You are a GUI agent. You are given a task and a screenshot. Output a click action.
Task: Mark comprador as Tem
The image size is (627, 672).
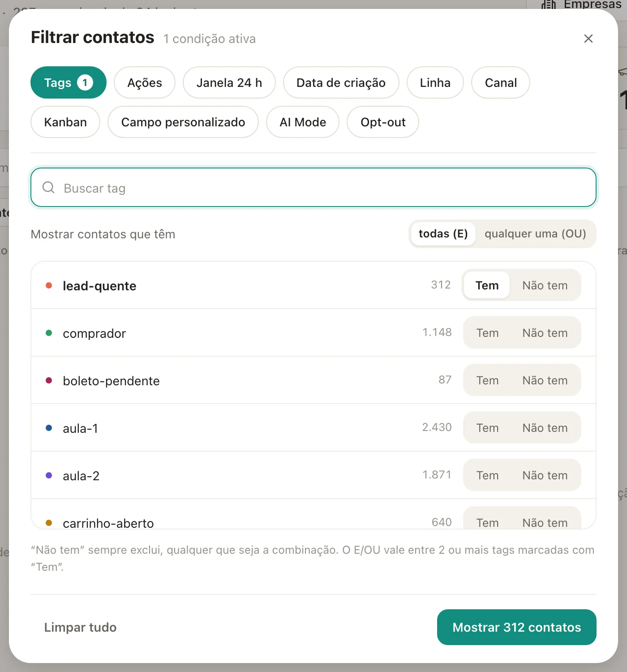[487, 332]
